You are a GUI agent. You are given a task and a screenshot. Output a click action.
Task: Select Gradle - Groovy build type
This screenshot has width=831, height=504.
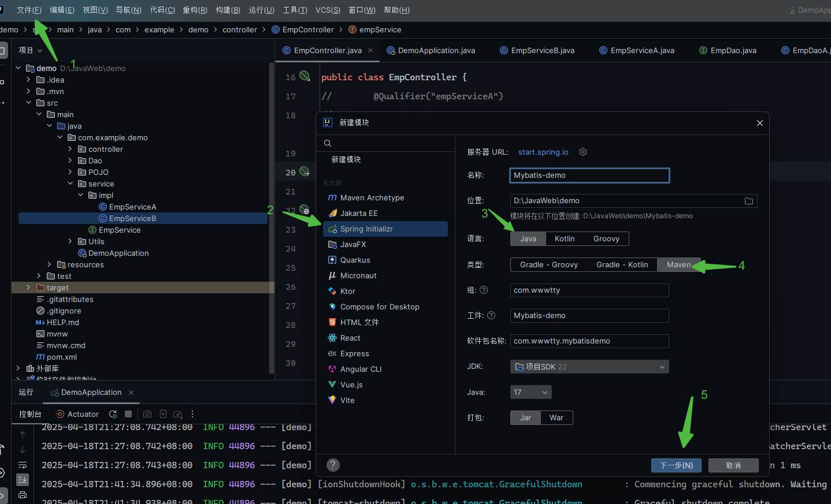point(549,264)
